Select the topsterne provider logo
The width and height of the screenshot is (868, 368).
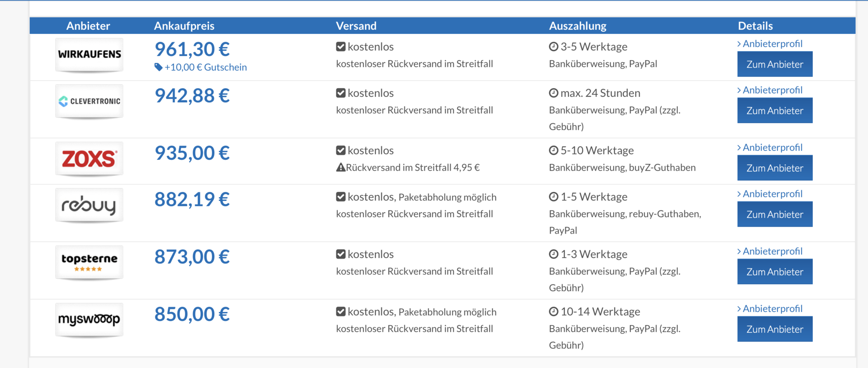pos(89,263)
